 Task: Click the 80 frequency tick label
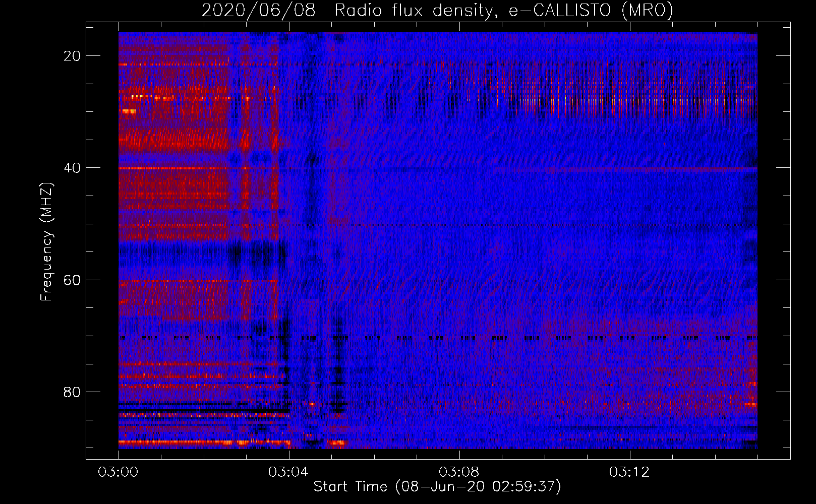72,392
